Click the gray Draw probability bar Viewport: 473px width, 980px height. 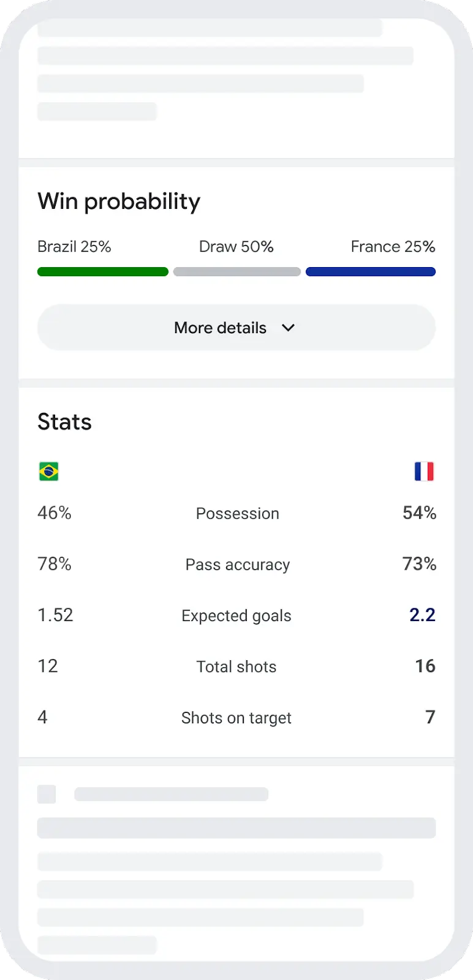coord(237,272)
